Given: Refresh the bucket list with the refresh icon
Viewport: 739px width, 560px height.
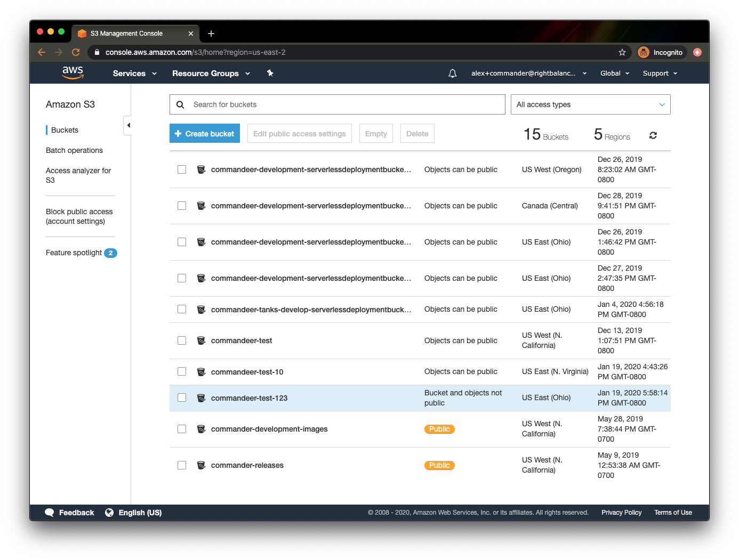Looking at the screenshot, I should pyautogui.click(x=653, y=135).
